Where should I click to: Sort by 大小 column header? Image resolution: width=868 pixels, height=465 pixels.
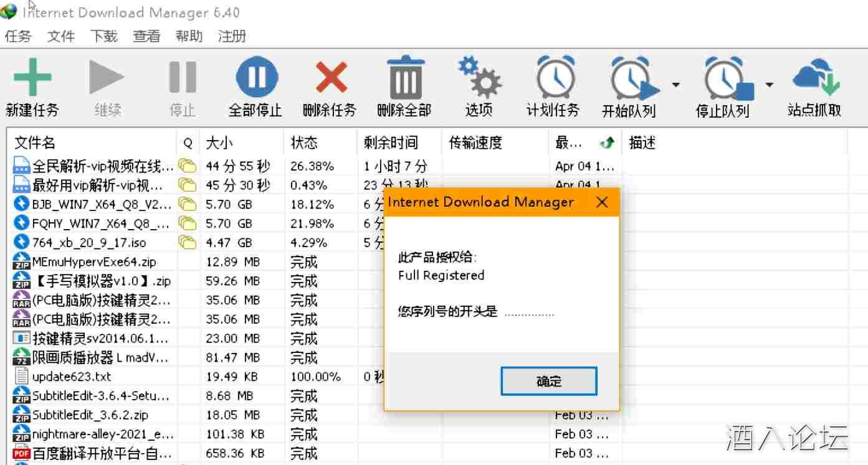coord(242,143)
